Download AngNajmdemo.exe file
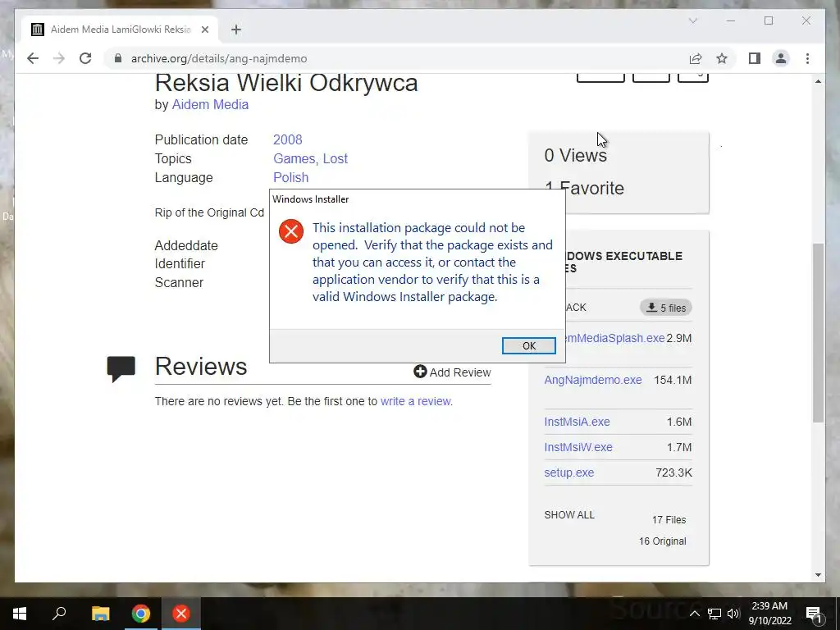Screen dimensions: 840x630 pos(593,380)
